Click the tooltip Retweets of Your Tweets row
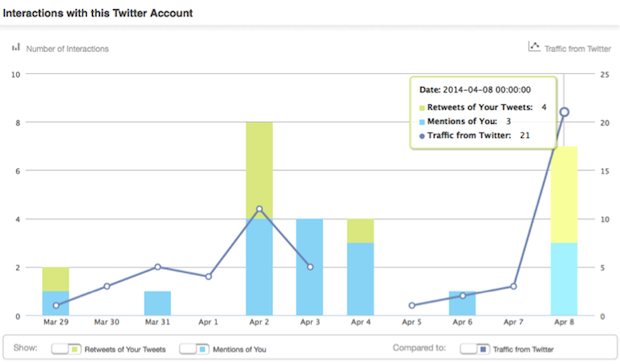This screenshot has width=620, height=364. click(483, 107)
